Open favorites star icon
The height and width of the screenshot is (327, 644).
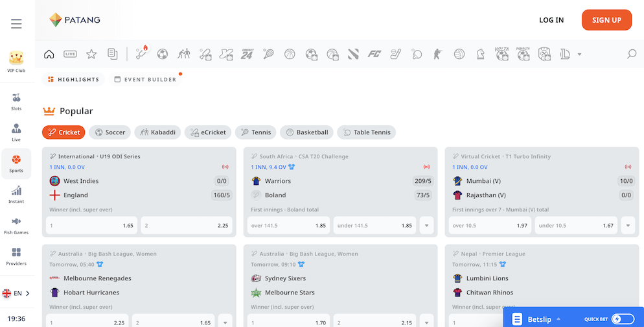pyautogui.click(x=91, y=54)
